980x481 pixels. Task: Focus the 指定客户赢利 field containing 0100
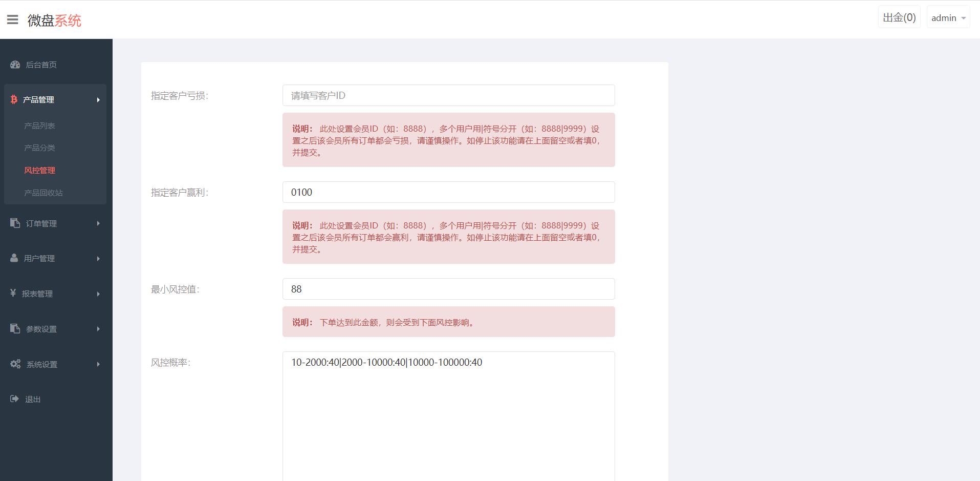[449, 192]
